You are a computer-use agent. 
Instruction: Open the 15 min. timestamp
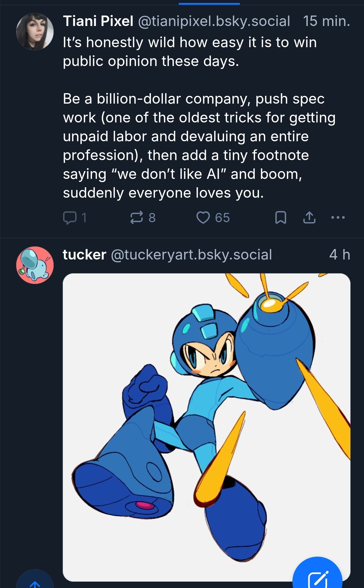tap(326, 21)
